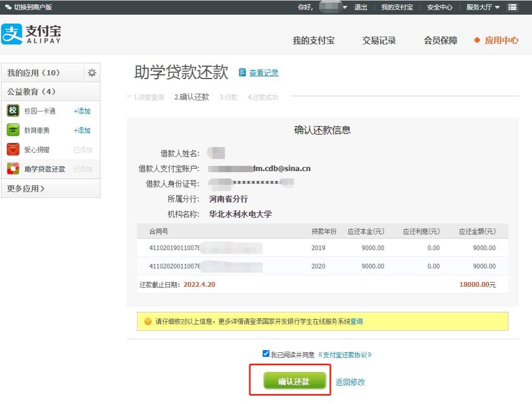Screen dimensions: 532x404
Task: Click the yellow warning notice icon
Action: click(x=148, y=321)
